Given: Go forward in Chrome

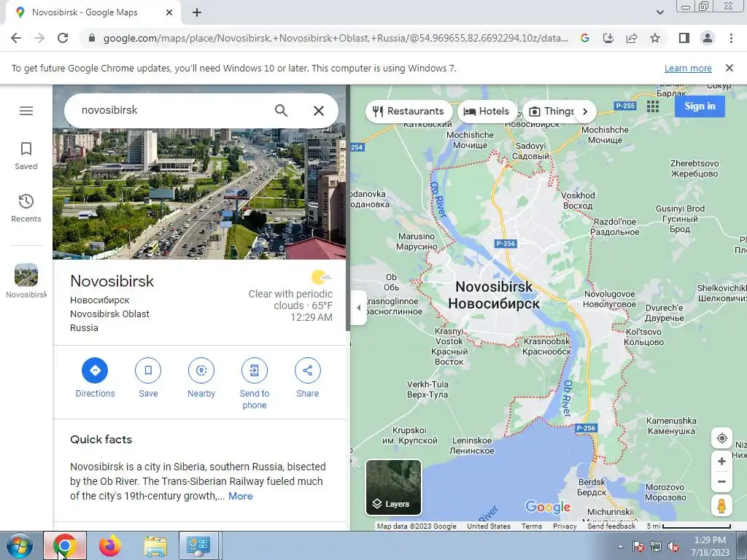Looking at the screenshot, I should 39,38.
